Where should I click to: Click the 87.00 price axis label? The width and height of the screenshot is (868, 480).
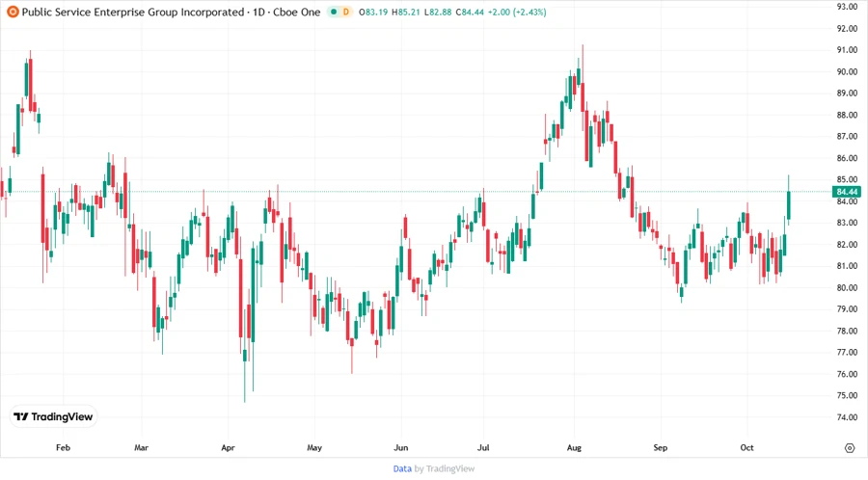(x=847, y=137)
